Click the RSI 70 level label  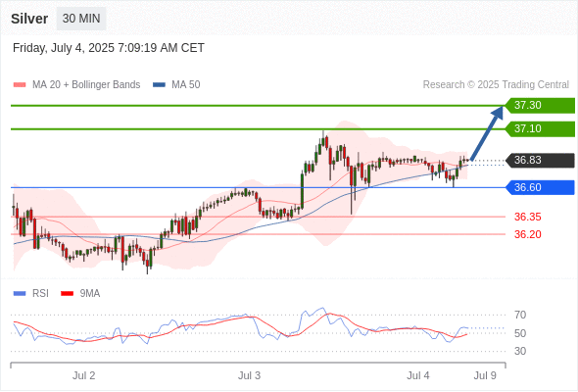pyautogui.click(x=520, y=316)
